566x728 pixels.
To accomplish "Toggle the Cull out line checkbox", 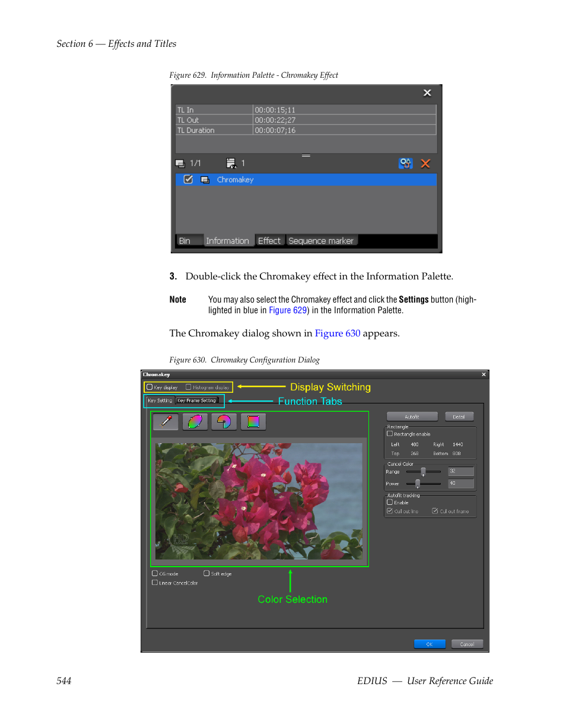I will [390, 511].
